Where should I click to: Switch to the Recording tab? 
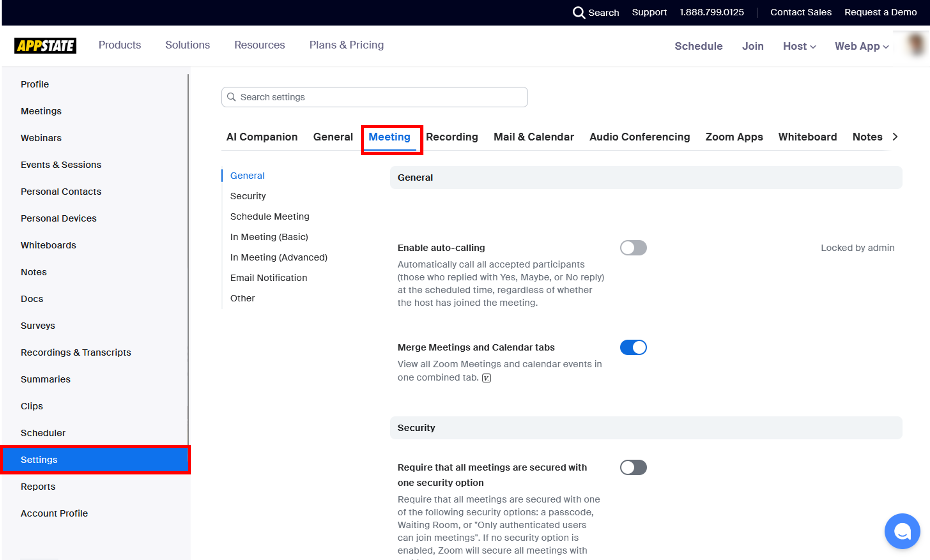(x=452, y=137)
